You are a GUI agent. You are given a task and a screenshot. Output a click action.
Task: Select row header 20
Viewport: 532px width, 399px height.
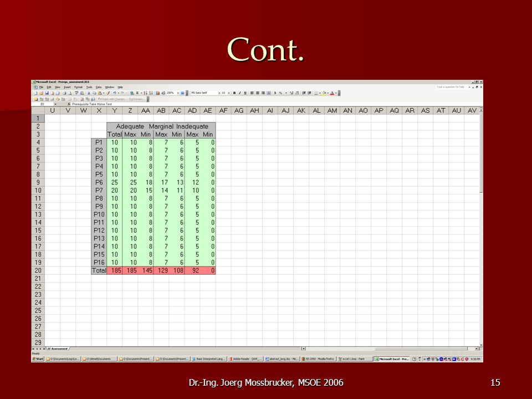click(x=38, y=270)
